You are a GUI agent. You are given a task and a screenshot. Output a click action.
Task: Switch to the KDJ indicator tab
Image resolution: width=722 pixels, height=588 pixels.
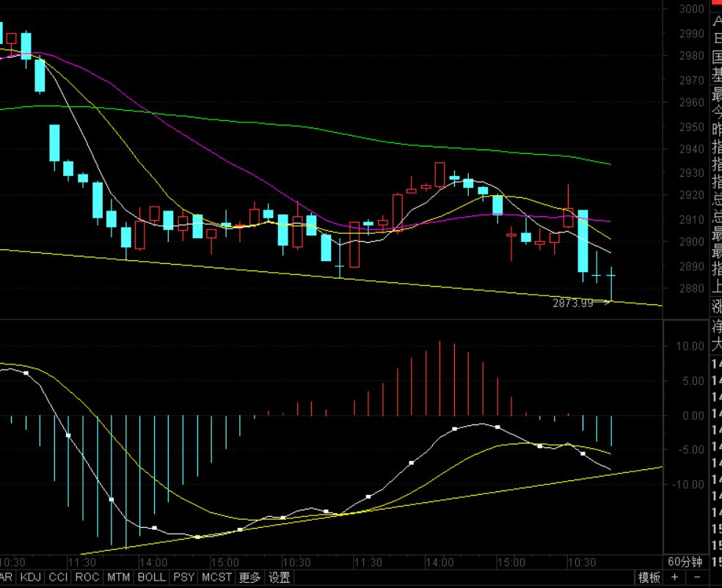click(x=30, y=578)
